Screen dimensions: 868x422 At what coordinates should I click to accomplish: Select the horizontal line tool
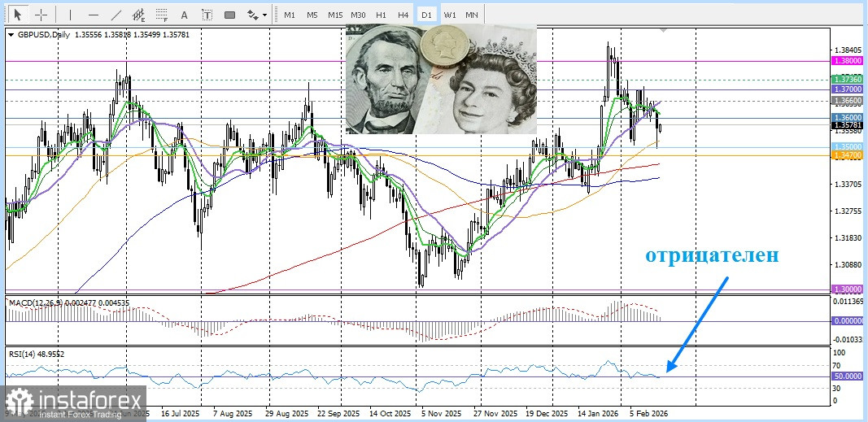click(93, 15)
